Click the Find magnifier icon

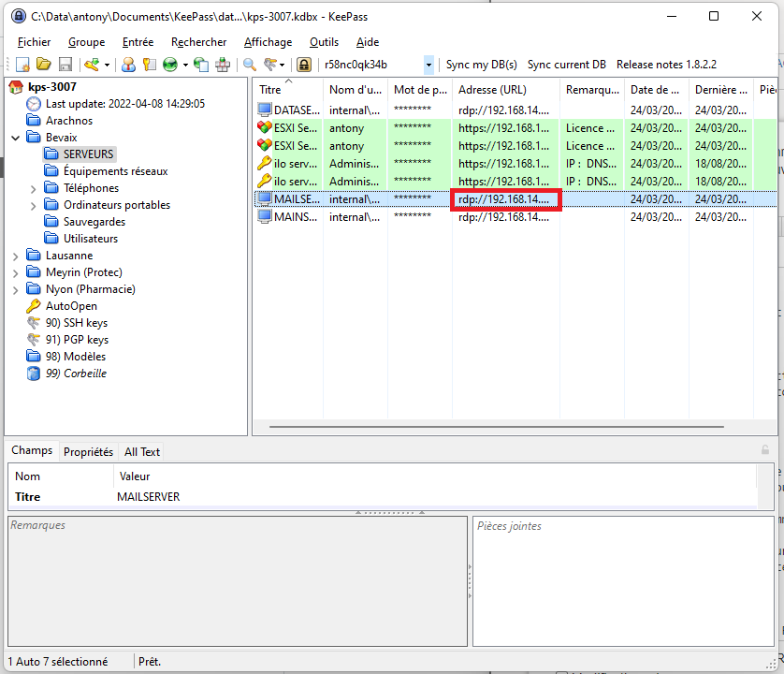tap(250, 65)
